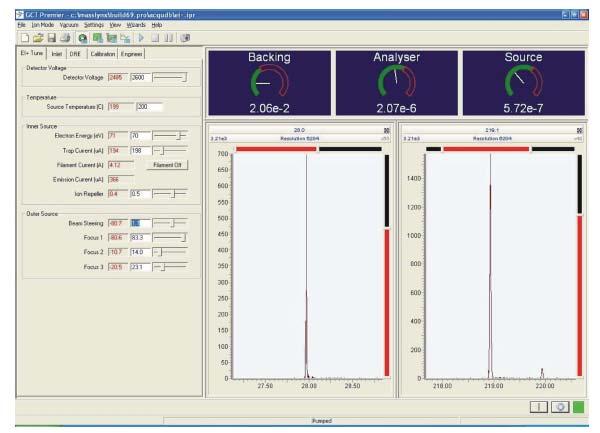The width and height of the screenshot is (600, 433).
Task: Click the Backing pressure gauge
Action: (269, 83)
